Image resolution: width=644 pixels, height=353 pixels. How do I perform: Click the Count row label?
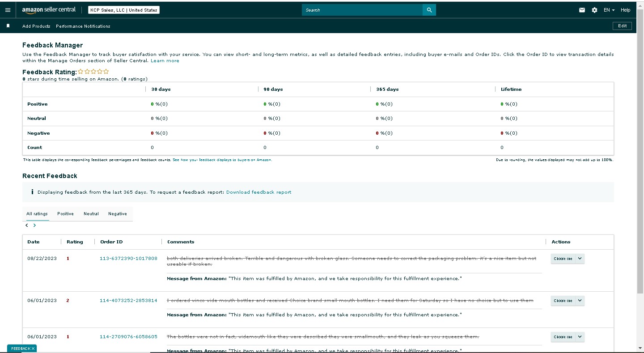34,148
